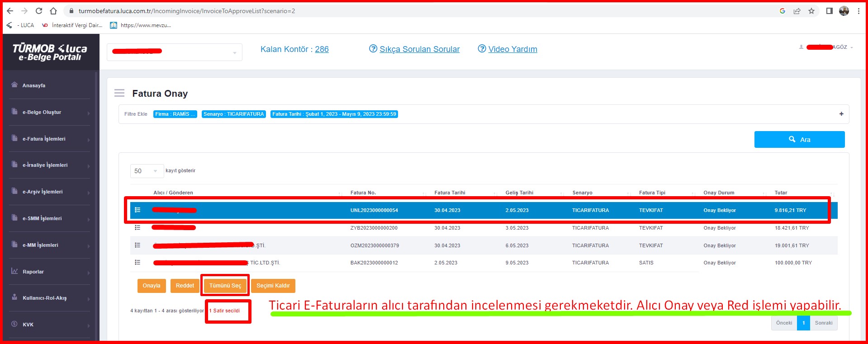Open the 50 records-per-page dropdown
Viewport: 868px width, 344px height.
click(147, 171)
